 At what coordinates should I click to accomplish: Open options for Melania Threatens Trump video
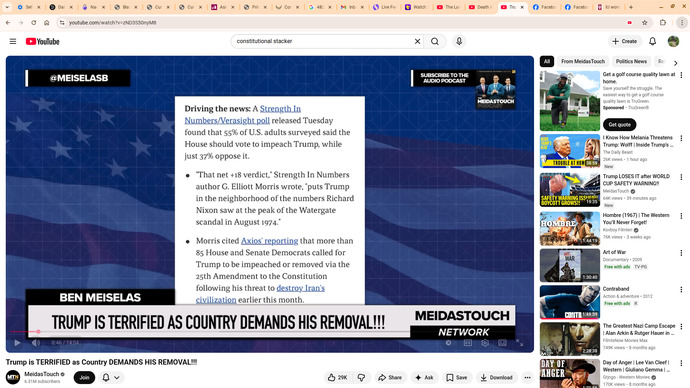(x=681, y=138)
